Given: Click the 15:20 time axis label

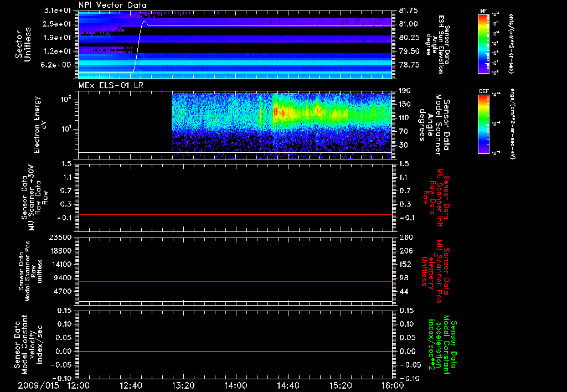Looking at the screenshot, I should [341, 385].
